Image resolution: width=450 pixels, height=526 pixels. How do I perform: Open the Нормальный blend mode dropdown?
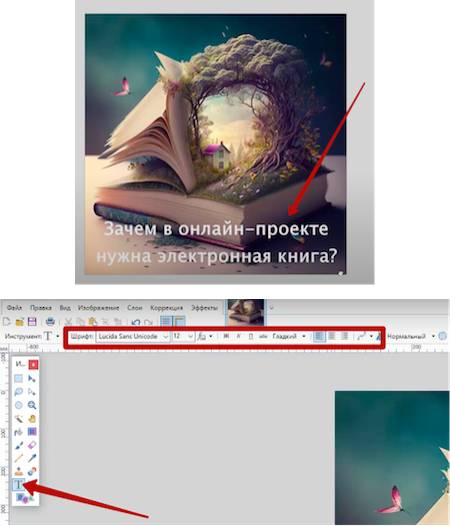click(x=411, y=336)
